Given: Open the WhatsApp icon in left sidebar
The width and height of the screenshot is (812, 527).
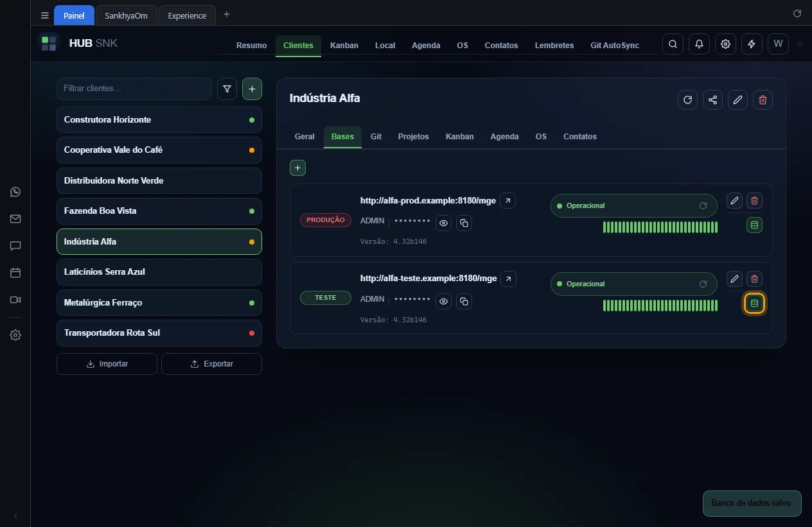Looking at the screenshot, I should (15, 192).
